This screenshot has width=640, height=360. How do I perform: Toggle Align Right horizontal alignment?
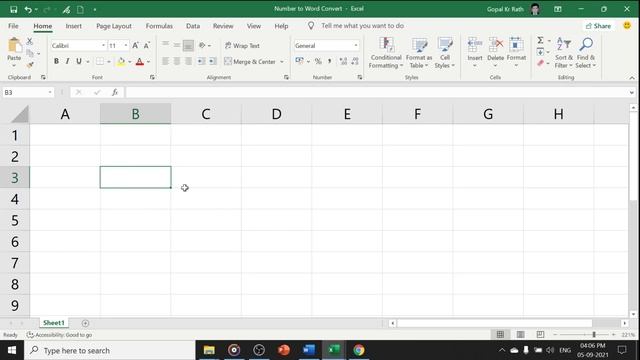188,61
